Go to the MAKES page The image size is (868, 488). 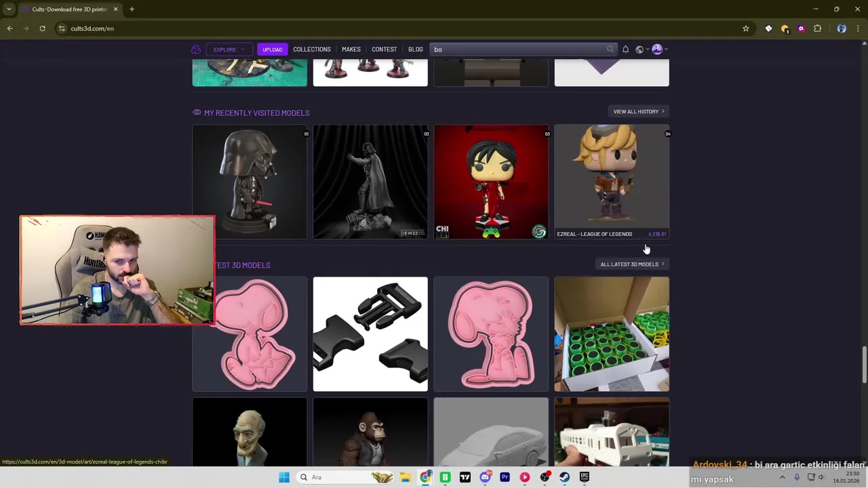(351, 49)
